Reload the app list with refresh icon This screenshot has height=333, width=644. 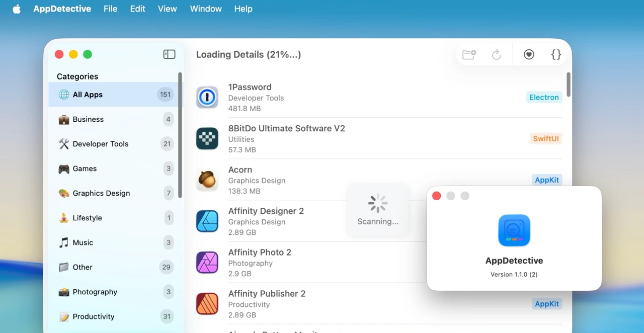pos(496,54)
